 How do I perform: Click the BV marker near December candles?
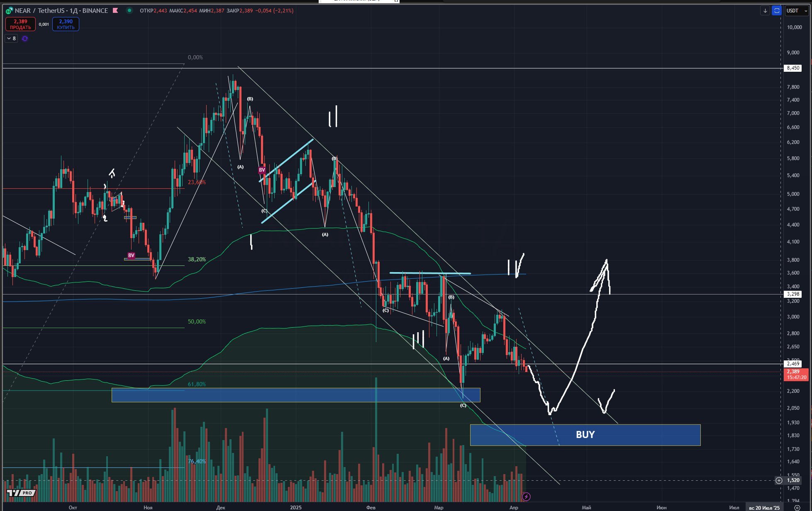262,170
